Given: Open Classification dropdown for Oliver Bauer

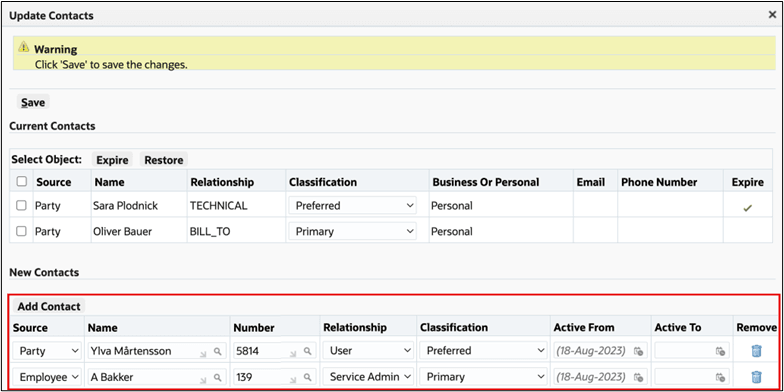Looking at the screenshot, I should click(x=352, y=232).
